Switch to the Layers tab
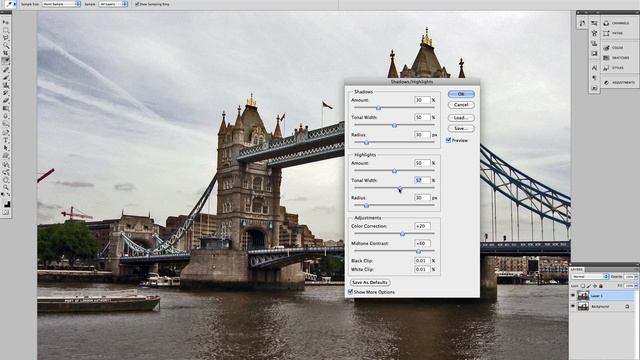640x360 pixels. [x=577, y=269]
